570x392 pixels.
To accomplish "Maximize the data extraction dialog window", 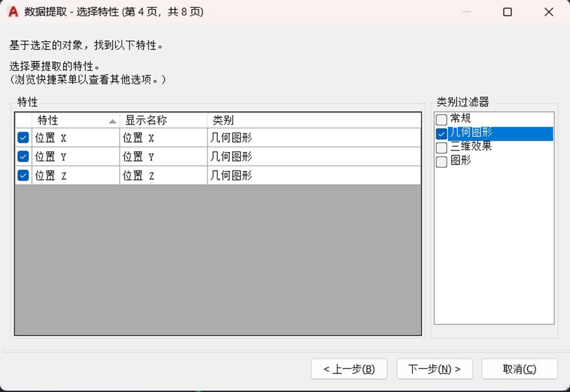I will 507,12.
